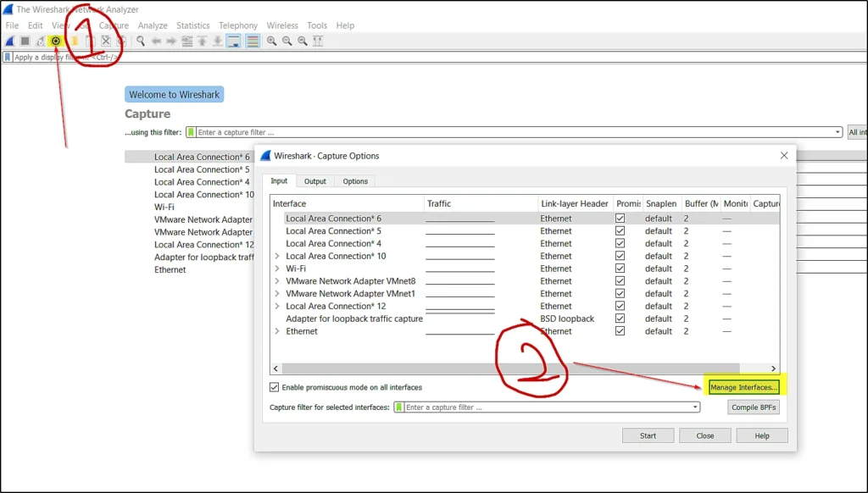Open the Tools menu

[317, 25]
